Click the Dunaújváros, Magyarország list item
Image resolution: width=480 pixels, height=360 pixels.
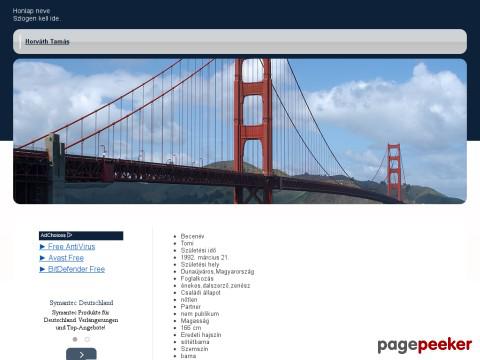click(217, 272)
